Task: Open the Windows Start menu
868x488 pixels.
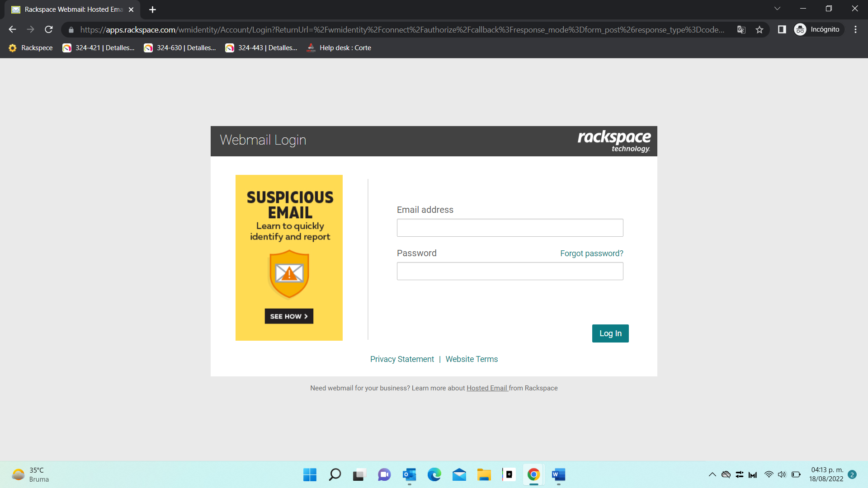Action: click(310, 474)
